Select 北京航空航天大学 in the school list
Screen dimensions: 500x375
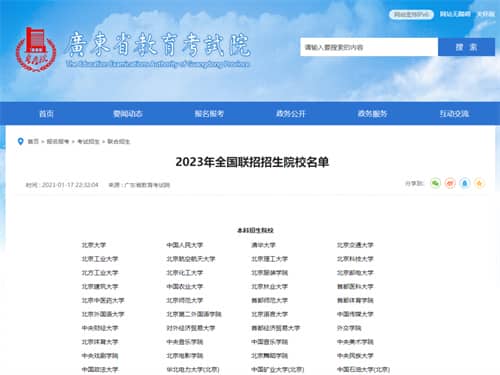[x=191, y=259]
